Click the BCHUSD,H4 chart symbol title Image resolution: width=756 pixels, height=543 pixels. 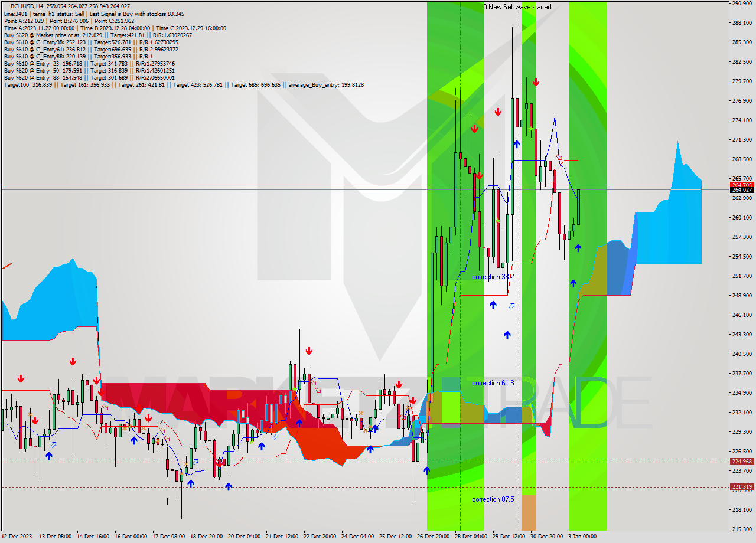27,6
